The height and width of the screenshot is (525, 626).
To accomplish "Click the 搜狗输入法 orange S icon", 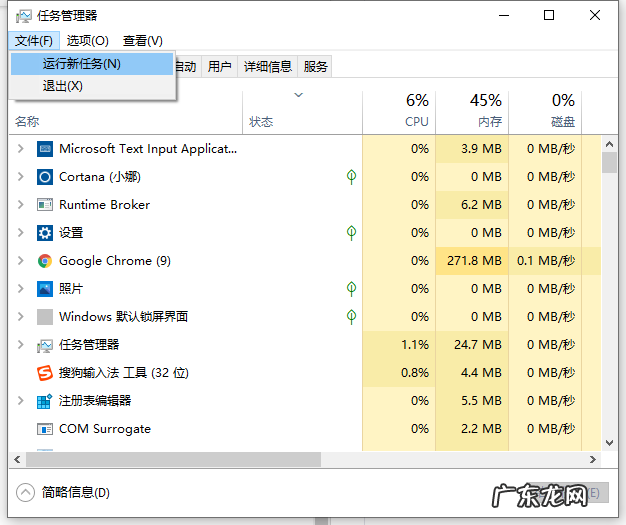I will tap(45, 373).
